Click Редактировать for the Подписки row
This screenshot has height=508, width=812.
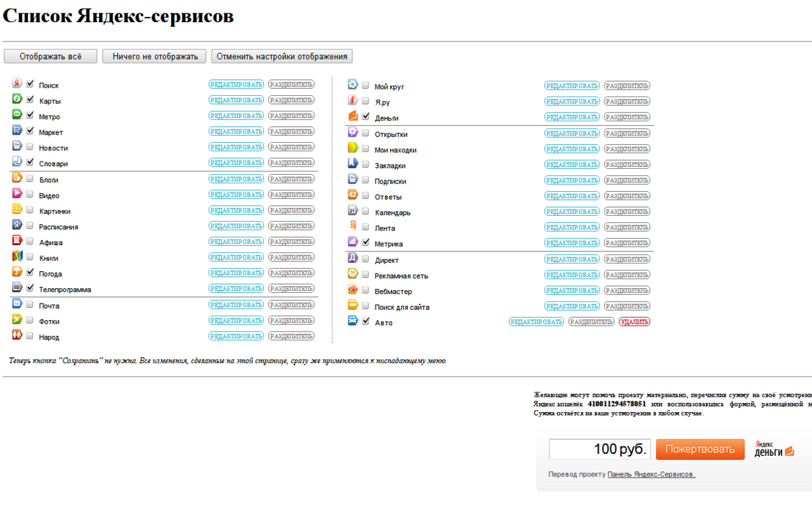click(x=572, y=180)
